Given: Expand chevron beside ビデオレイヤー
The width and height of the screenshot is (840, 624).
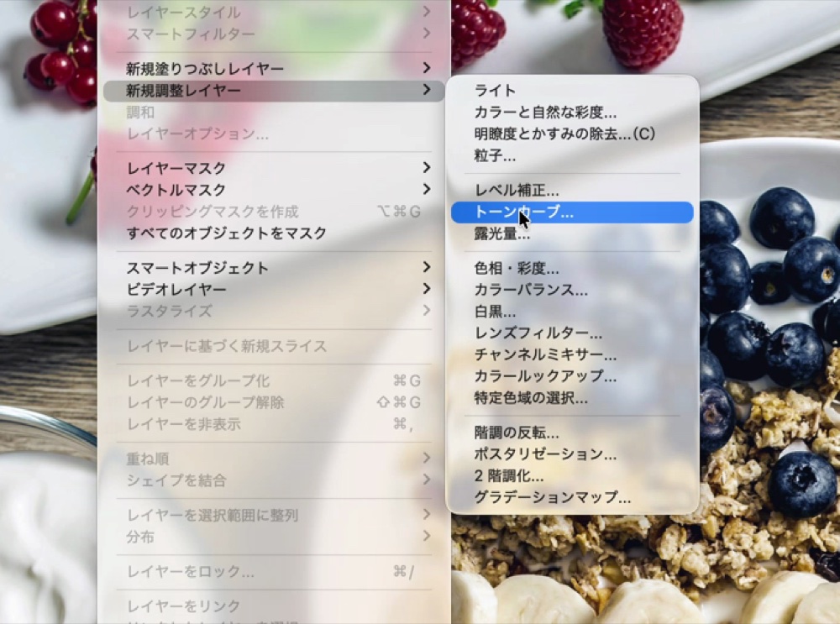Looking at the screenshot, I should pos(427,289).
